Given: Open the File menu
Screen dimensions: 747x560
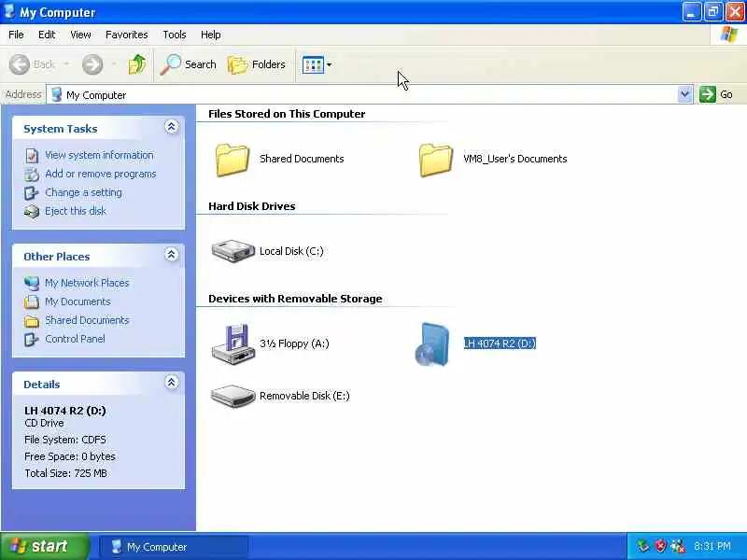Looking at the screenshot, I should pos(16,35).
